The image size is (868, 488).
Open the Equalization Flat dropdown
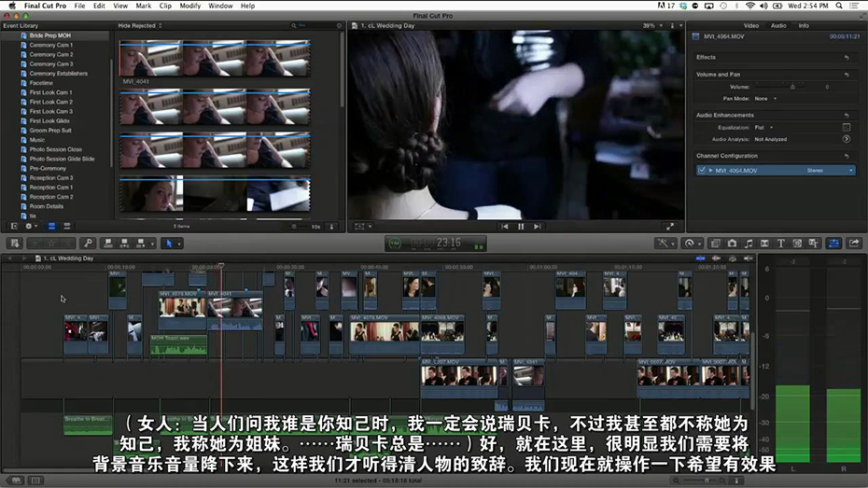point(762,127)
